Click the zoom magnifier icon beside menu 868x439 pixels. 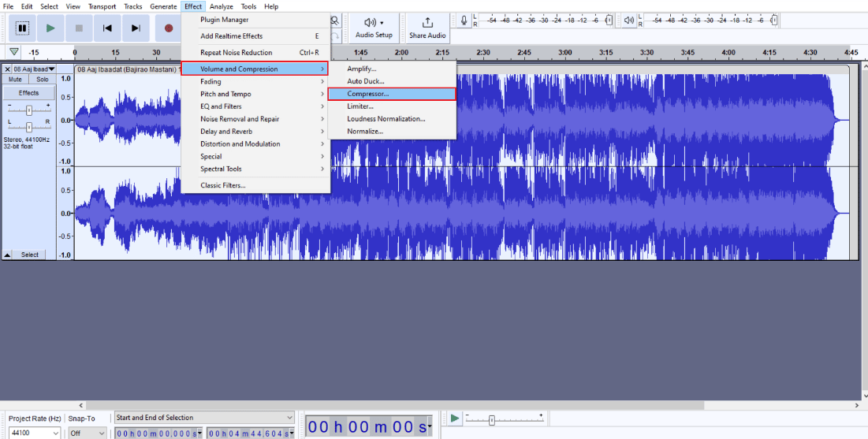(x=335, y=20)
